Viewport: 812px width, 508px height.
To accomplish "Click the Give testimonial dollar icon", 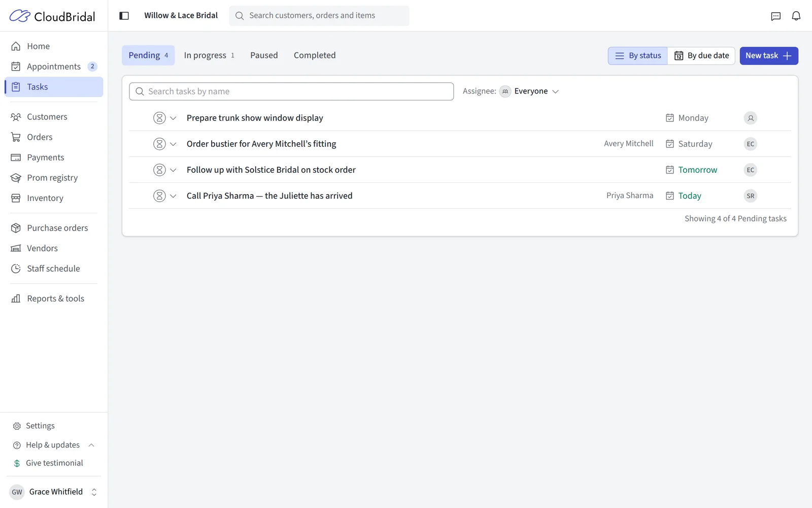I will tap(17, 463).
